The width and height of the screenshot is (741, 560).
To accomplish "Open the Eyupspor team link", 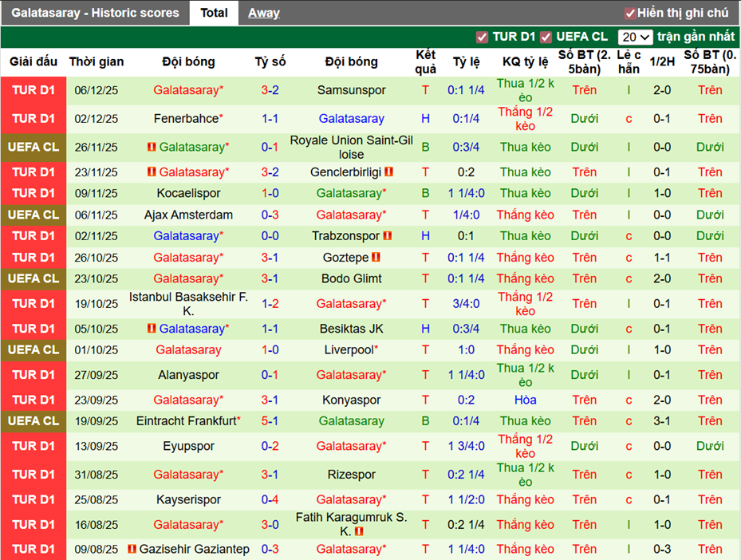I will pos(188,446).
